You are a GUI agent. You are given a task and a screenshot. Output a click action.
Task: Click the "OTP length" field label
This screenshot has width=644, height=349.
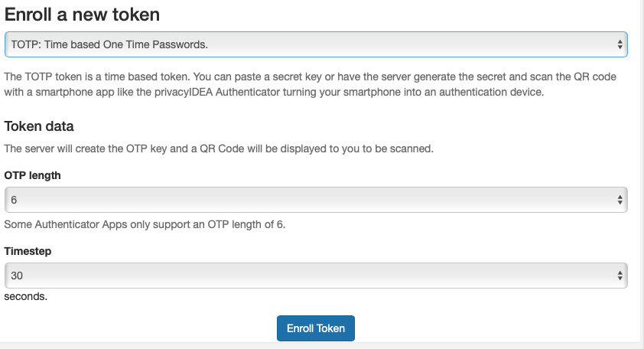(32, 175)
